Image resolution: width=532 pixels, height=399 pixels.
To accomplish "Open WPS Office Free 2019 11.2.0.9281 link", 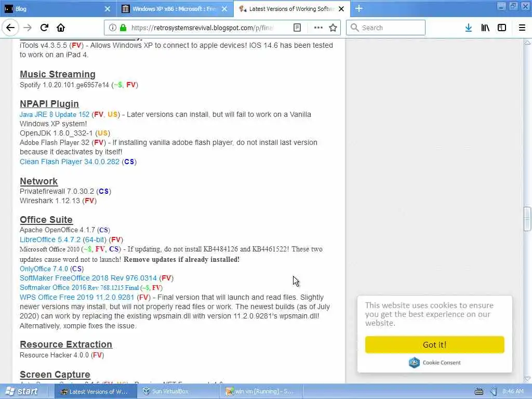I will pos(77,297).
